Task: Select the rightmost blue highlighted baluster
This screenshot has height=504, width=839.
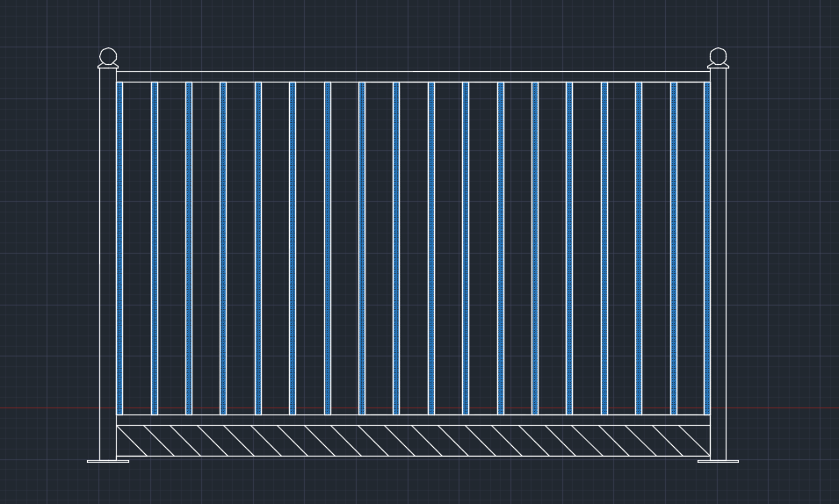Action: (706, 246)
